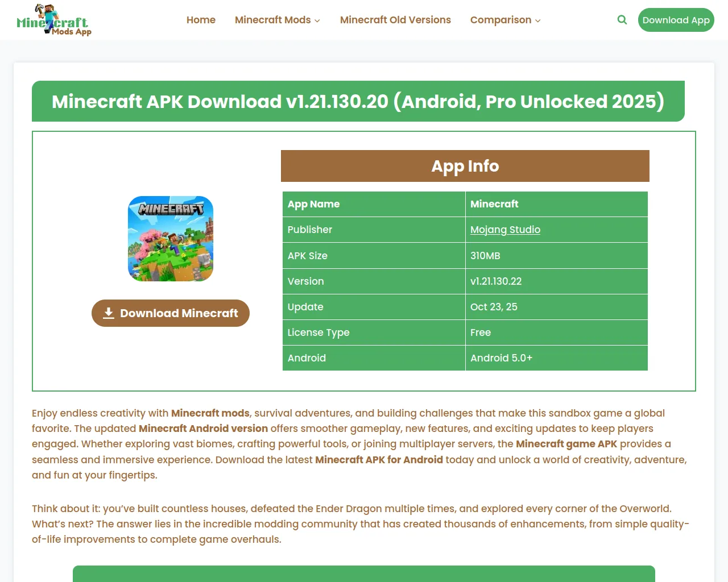Click bold text 'Minecraft mods' in paragraph
This screenshot has width=728, height=582.
coord(210,413)
